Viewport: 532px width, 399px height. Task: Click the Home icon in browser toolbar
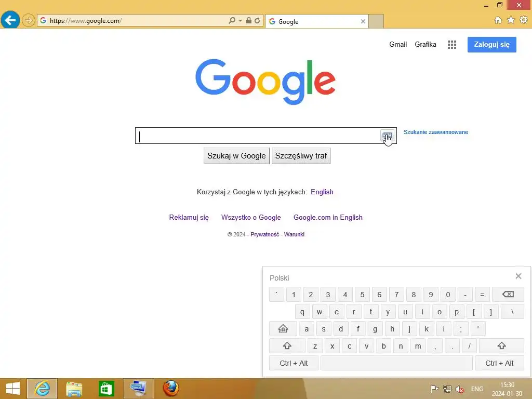(498, 20)
